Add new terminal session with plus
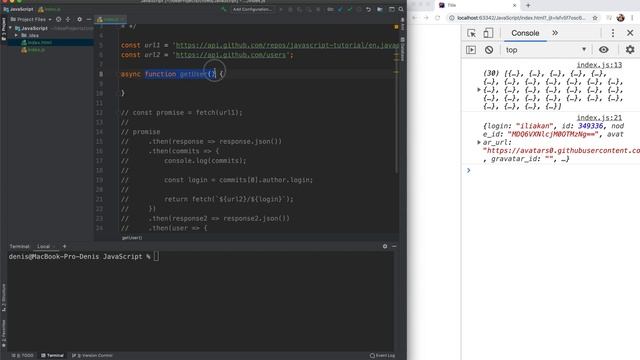640x360 pixels. point(64,247)
